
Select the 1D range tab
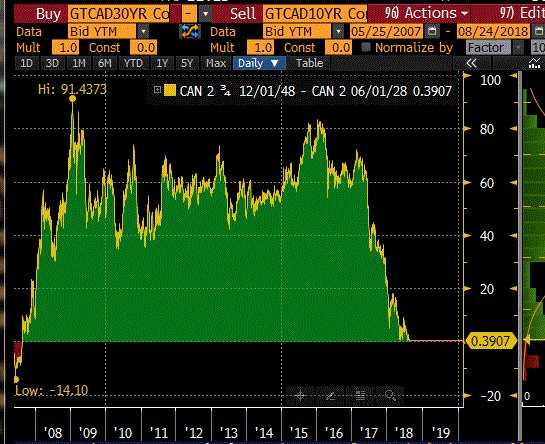pyautogui.click(x=27, y=63)
